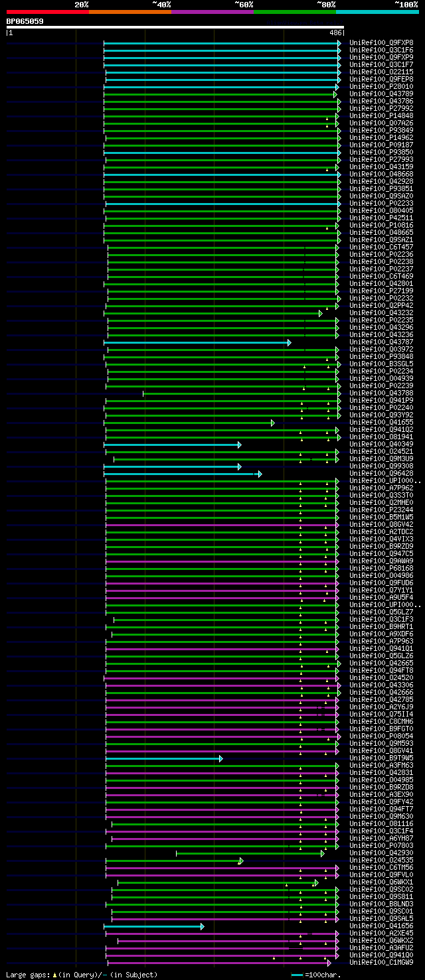Select the UniRef100_Q9SAZ0 entry
This screenshot has width=425, height=980.
pos(381,196)
